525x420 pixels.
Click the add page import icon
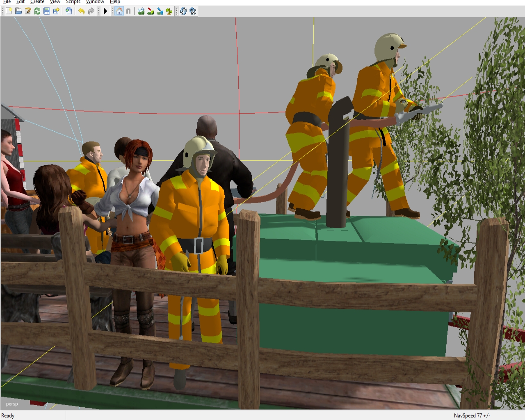pyautogui.click(x=69, y=11)
